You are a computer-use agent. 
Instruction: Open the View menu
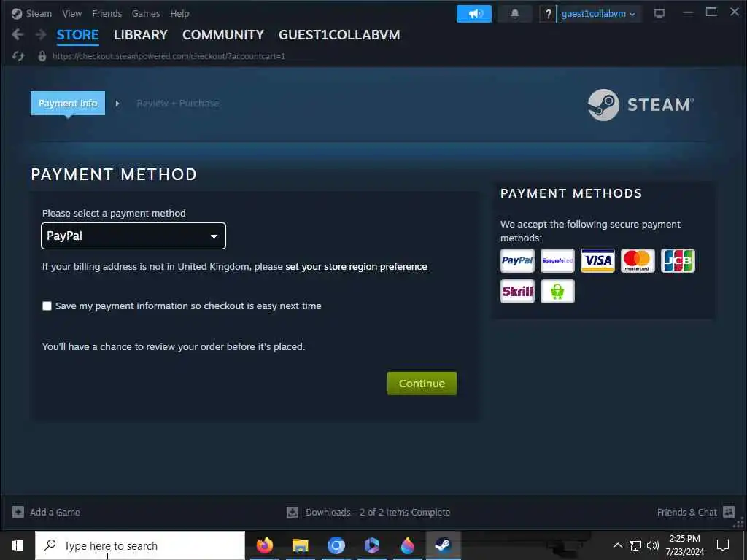coord(72,13)
